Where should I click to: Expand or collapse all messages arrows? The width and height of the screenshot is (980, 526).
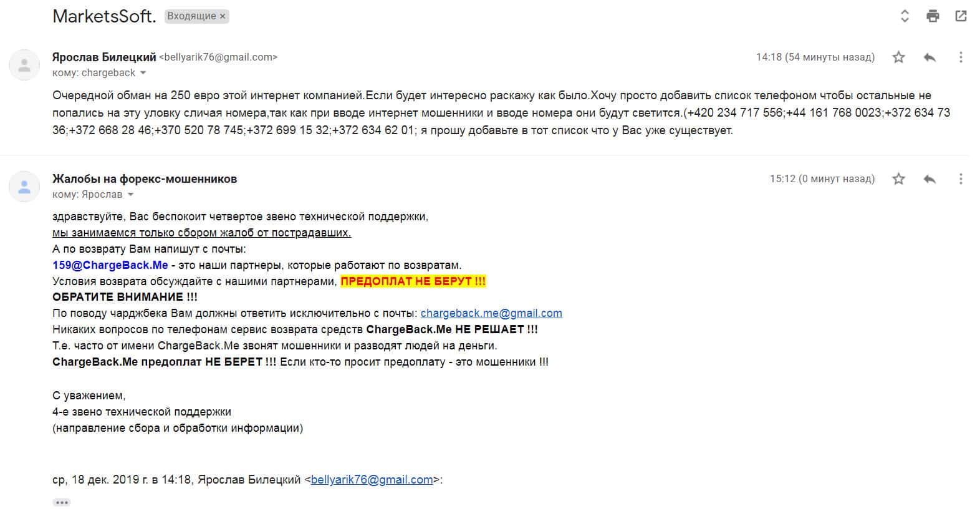(905, 16)
